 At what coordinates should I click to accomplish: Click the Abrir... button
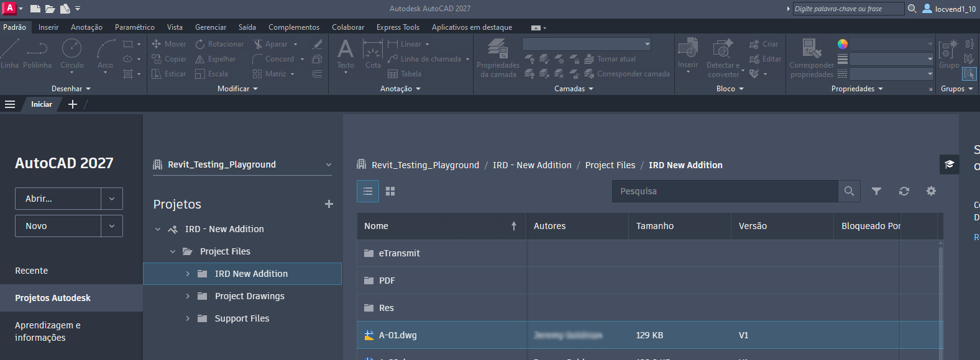[x=58, y=199]
